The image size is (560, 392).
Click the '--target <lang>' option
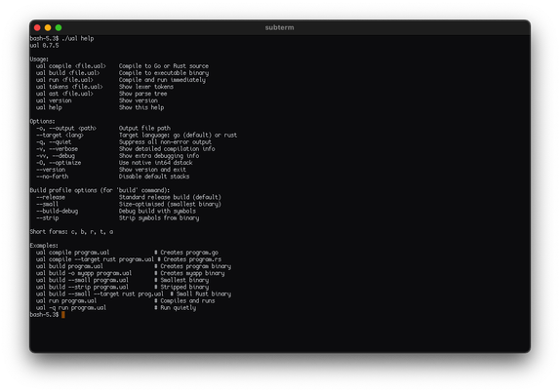60,136
